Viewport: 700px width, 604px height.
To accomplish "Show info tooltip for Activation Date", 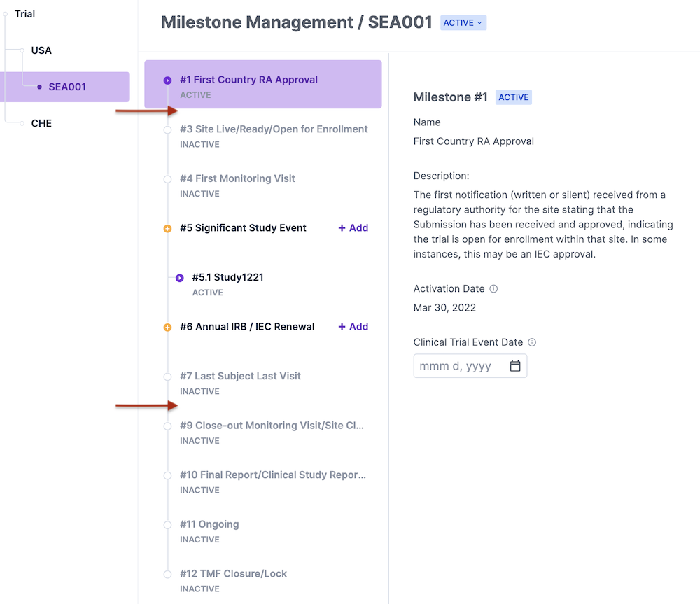I will coord(493,289).
